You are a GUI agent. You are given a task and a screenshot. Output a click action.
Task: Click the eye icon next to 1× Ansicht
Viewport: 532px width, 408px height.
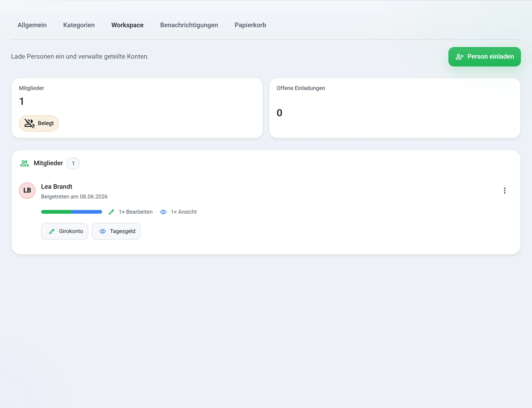163,212
